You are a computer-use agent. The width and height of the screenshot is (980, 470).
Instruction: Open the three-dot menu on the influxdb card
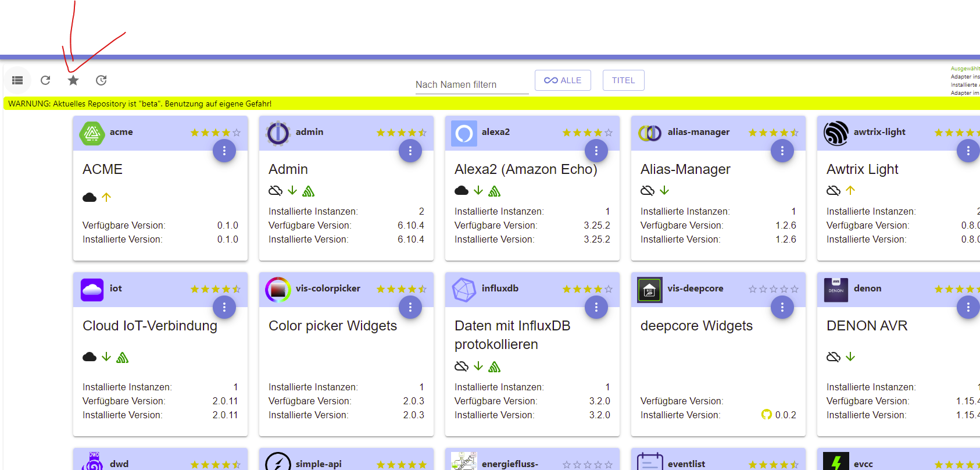click(596, 307)
